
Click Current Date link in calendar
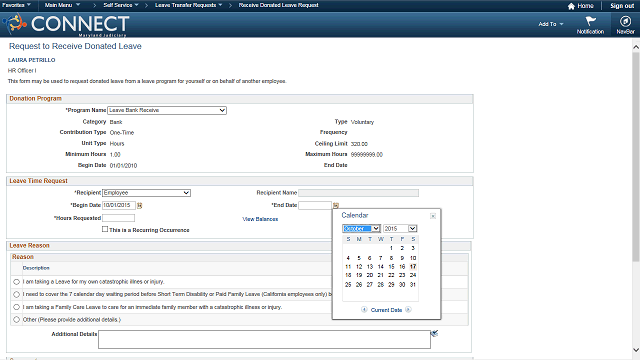[x=386, y=310]
